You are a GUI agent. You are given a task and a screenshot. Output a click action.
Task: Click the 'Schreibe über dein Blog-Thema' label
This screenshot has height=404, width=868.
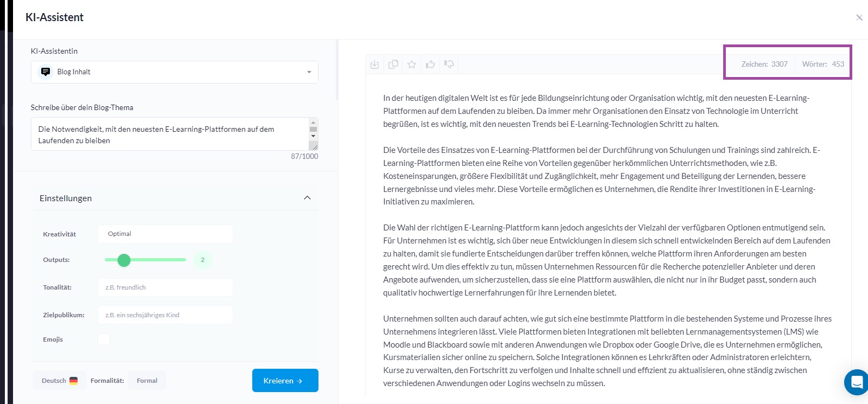click(x=82, y=107)
